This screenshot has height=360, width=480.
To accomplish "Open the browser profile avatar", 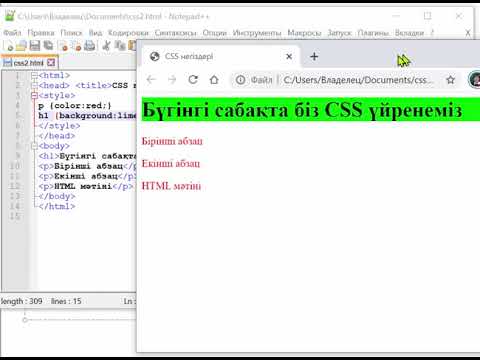I will tap(475, 80).
